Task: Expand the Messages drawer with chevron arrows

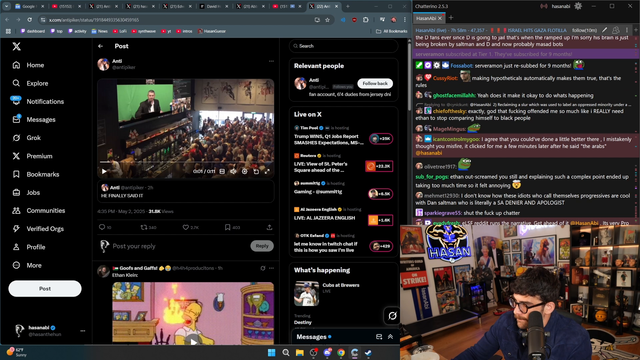Action: (x=390, y=337)
